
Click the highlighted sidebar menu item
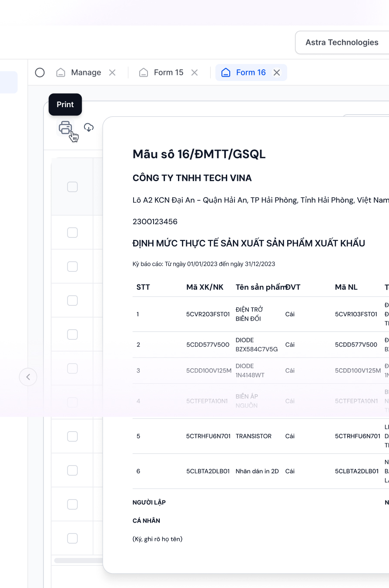pos(9,82)
